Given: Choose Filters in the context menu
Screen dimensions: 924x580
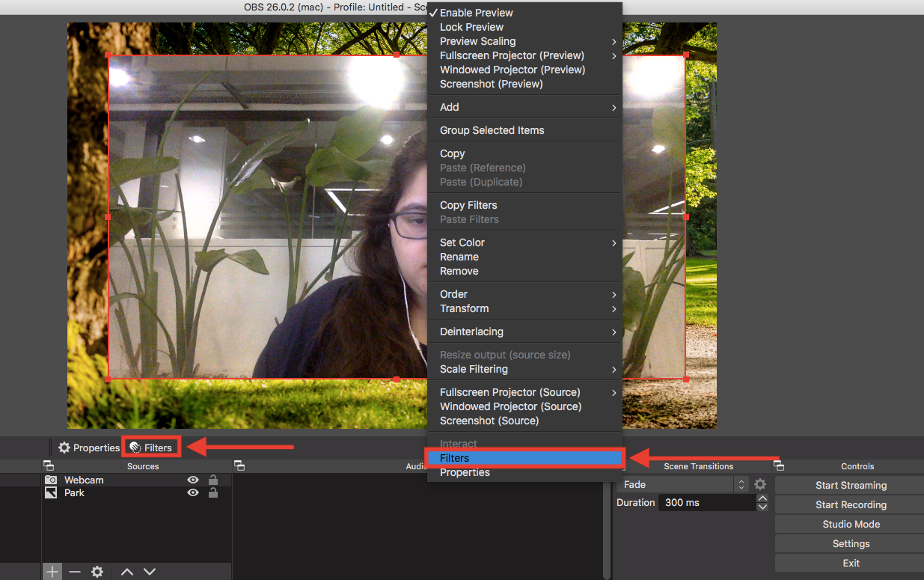Looking at the screenshot, I should pyautogui.click(x=524, y=458).
